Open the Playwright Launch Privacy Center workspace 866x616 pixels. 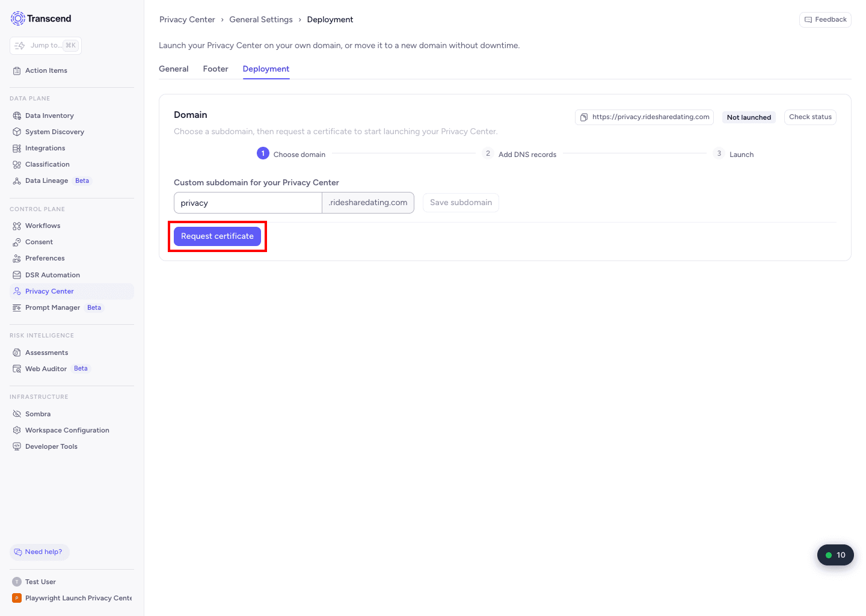[72, 598]
